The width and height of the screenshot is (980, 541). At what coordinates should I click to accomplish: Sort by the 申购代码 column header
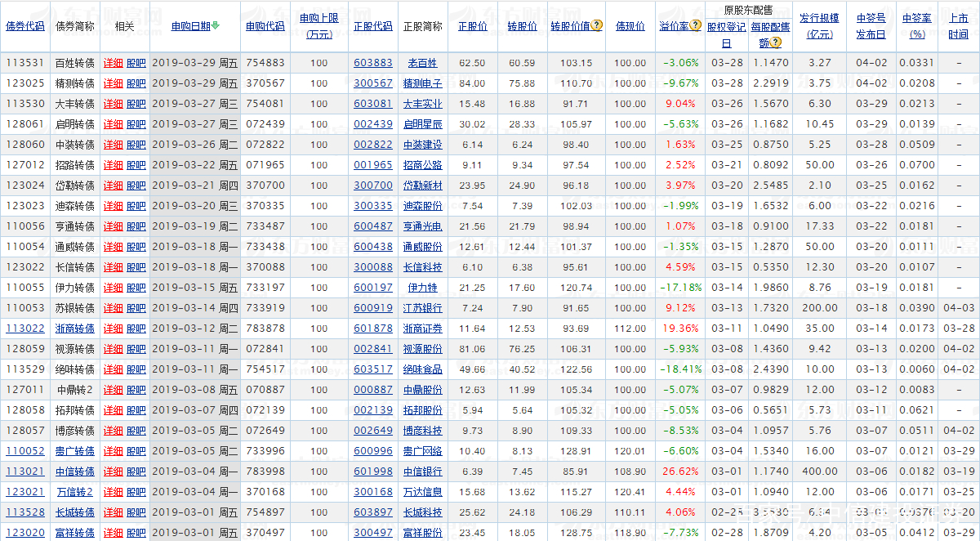click(265, 26)
